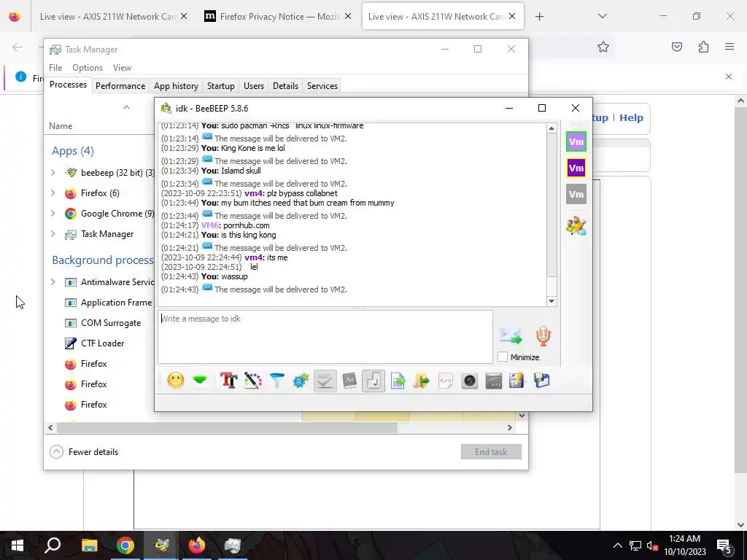The image size is (747, 560).
Task: Expand the Antimalware Service process row
Action: tap(53, 282)
